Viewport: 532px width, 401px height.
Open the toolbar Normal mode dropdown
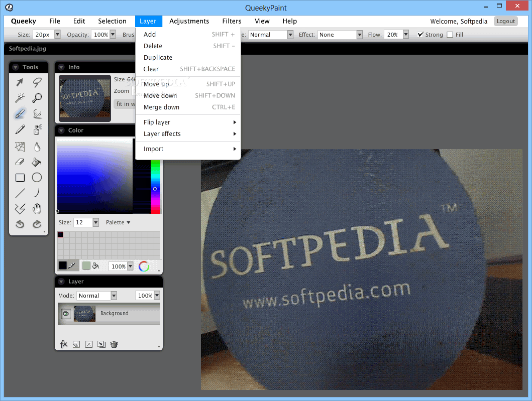pos(290,35)
